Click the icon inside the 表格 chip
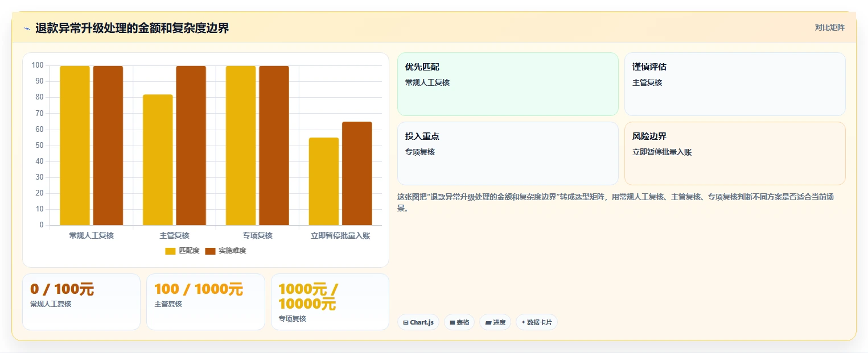Screen dimensions: 868x353 (452, 322)
